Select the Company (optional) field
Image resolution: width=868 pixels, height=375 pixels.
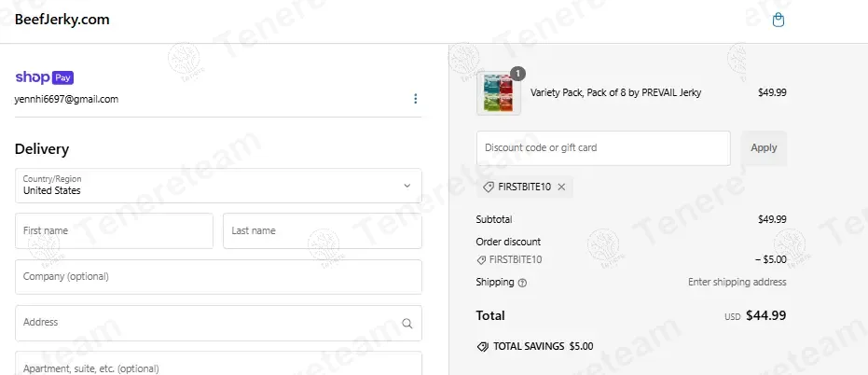click(x=218, y=277)
